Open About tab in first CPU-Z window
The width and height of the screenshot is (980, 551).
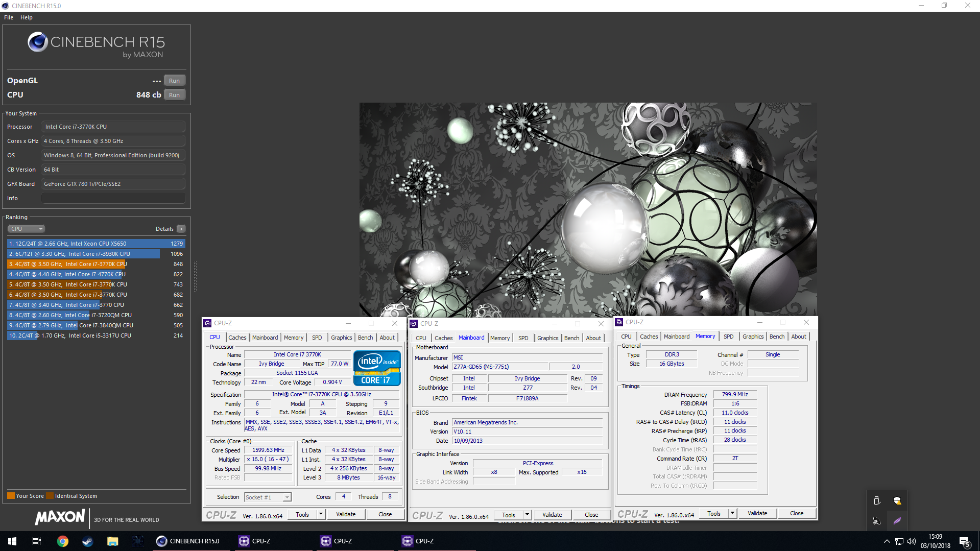(387, 338)
